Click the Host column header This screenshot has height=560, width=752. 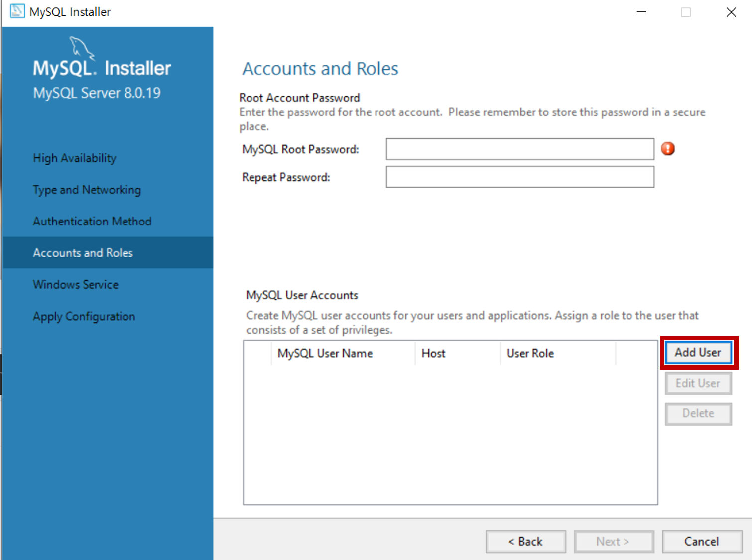pyautogui.click(x=458, y=353)
